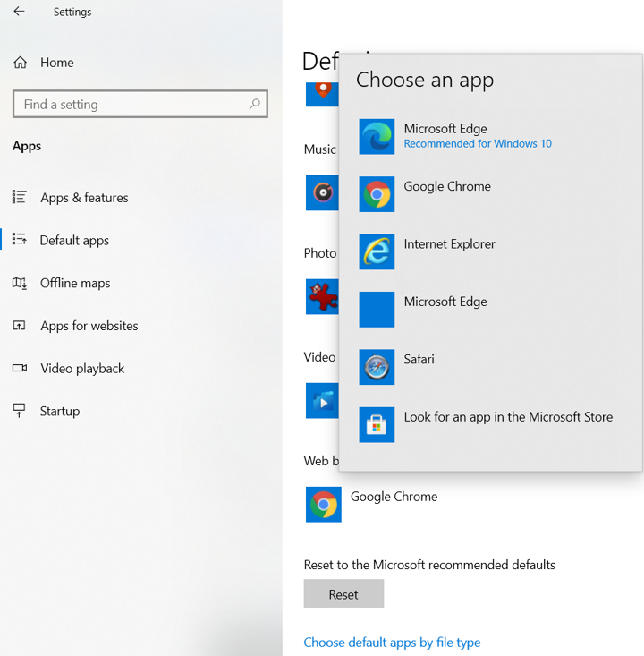The height and width of the screenshot is (656, 644).
Task: Choose the Safari compass icon
Action: pos(377,367)
